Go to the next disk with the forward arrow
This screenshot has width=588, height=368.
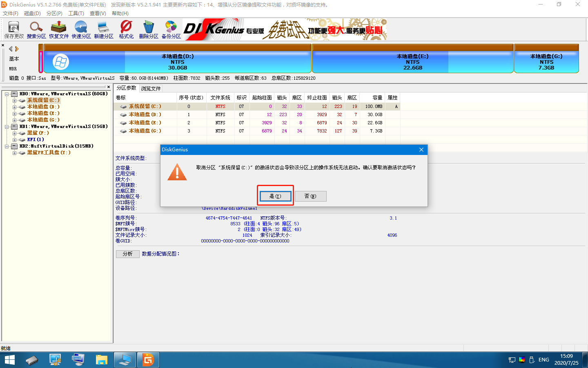click(17, 49)
